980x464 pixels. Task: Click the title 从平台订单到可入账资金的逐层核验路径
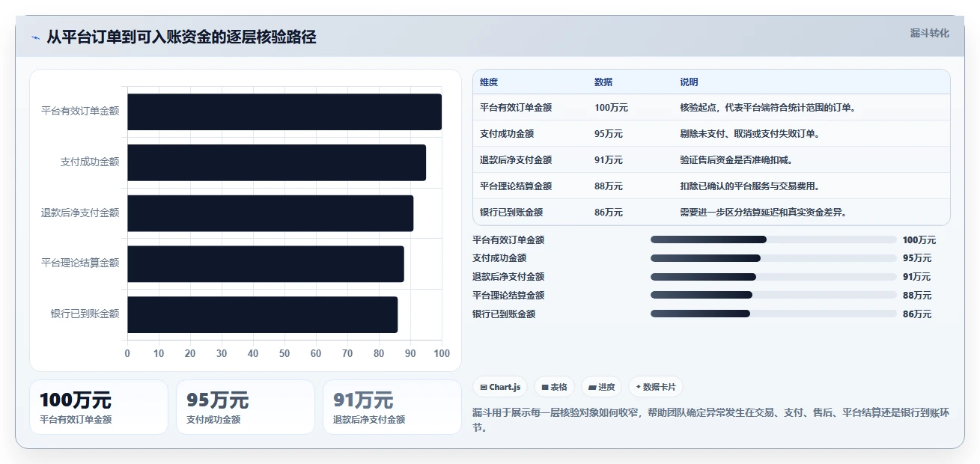click(x=181, y=37)
